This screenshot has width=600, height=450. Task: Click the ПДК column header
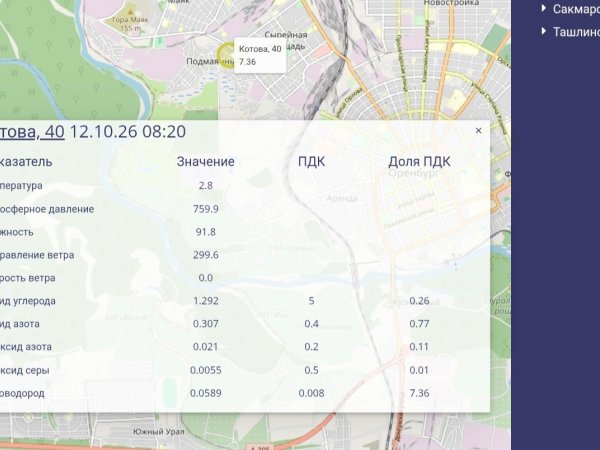pyautogui.click(x=311, y=161)
